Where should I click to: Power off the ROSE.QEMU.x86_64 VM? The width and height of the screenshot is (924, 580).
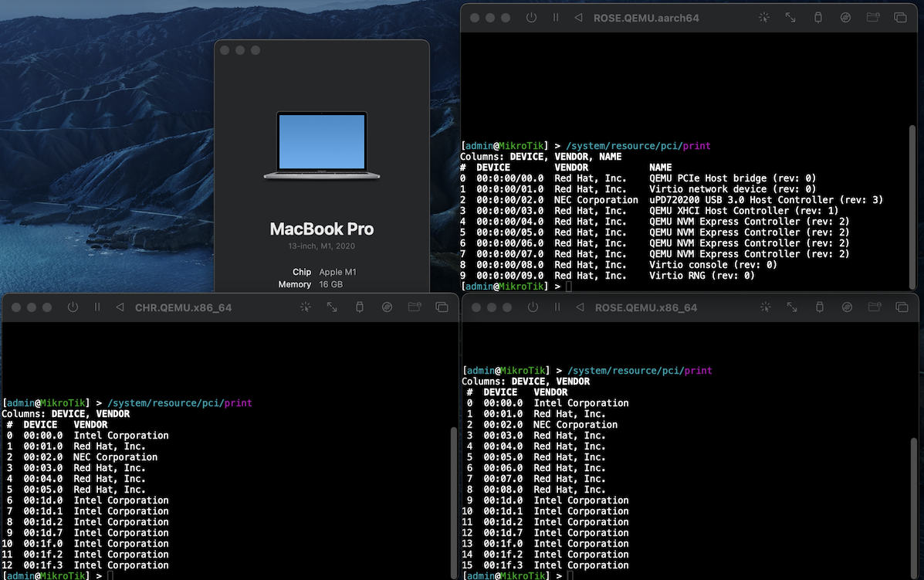[x=533, y=307]
